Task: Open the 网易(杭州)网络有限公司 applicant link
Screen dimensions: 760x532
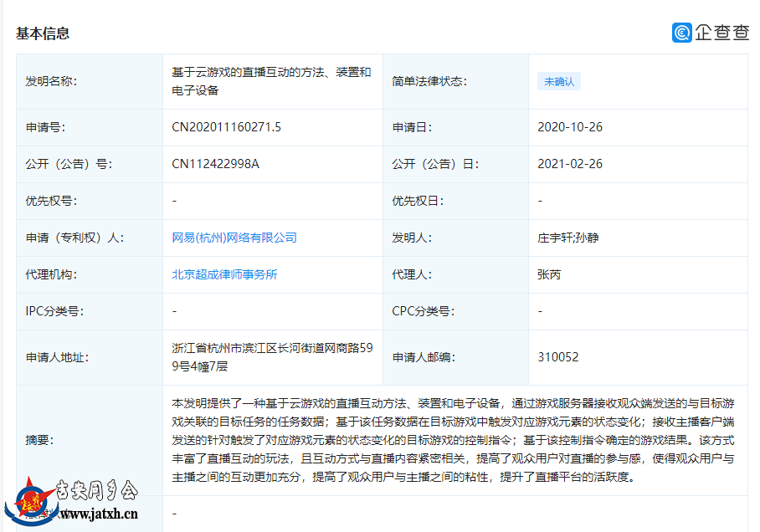Action: click(x=234, y=238)
